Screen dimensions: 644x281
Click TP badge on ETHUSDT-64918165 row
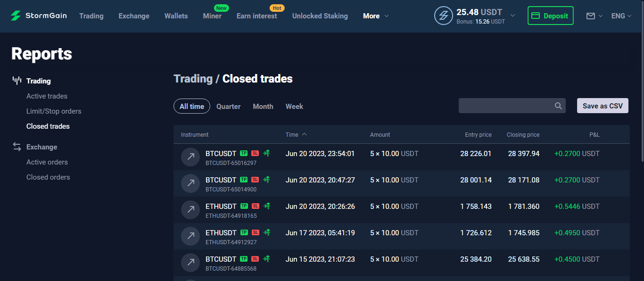coord(244,206)
